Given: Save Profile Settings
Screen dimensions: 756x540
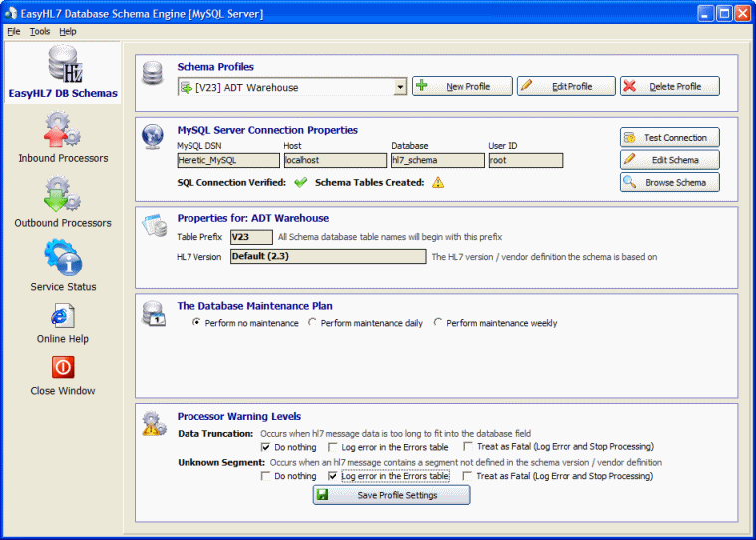Looking at the screenshot, I should click(x=392, y=495).
